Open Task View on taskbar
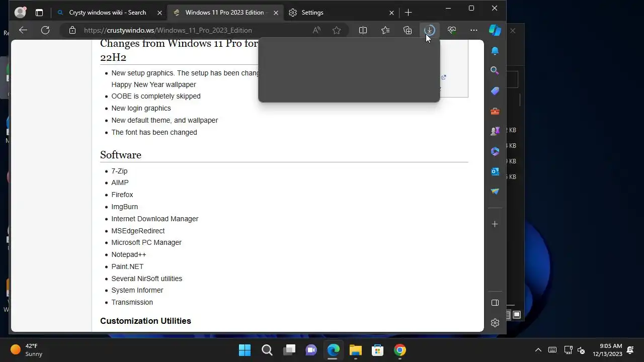The width and height of the screenshot is (644, 362). [x=289, y=350]
